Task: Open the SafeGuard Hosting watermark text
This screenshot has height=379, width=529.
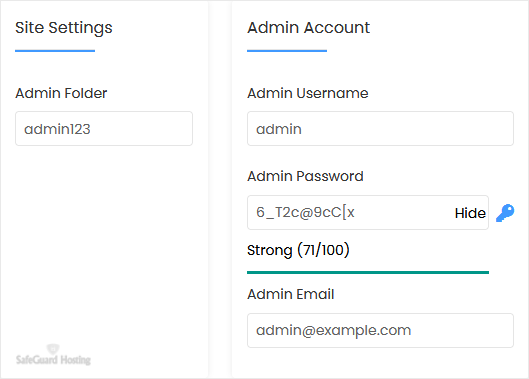Action: click(x=53, y=360)
